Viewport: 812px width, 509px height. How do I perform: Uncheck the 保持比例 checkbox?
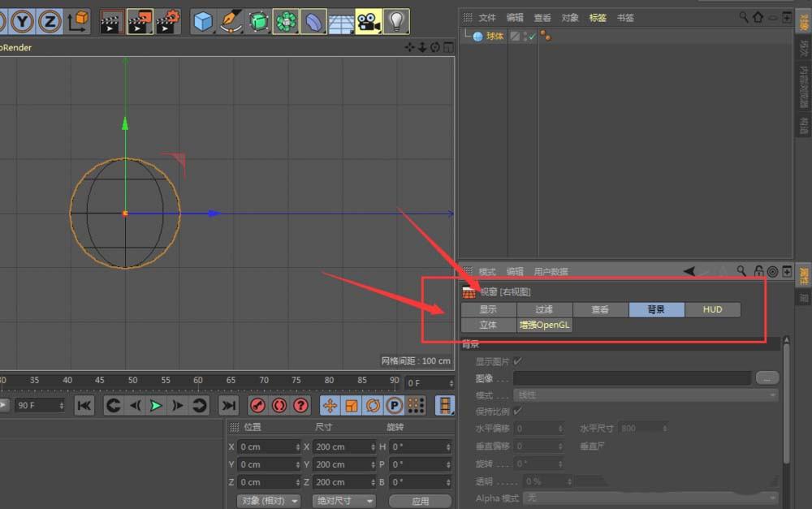pyautogui.click(x=516, y=412)
